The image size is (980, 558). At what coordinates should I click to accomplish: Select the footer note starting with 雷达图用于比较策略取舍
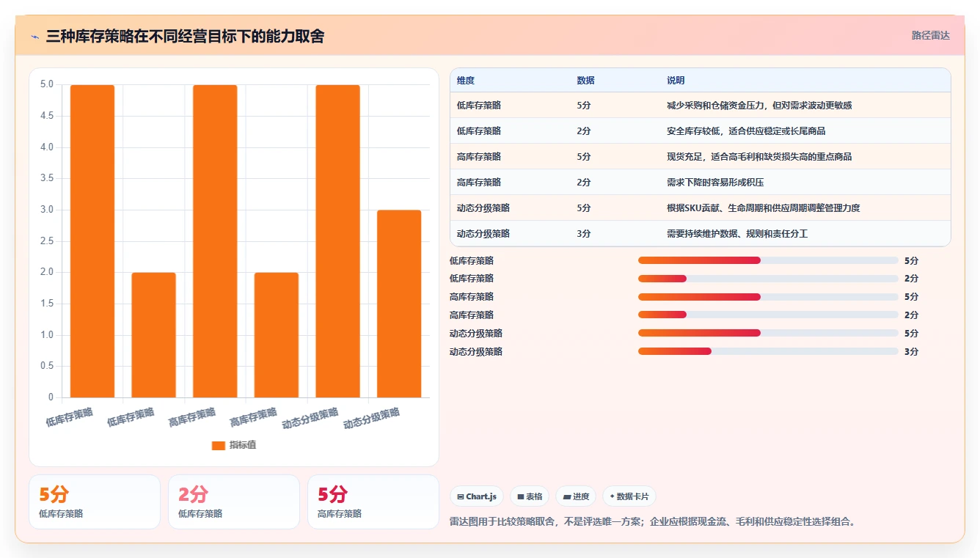coord(653,522)
